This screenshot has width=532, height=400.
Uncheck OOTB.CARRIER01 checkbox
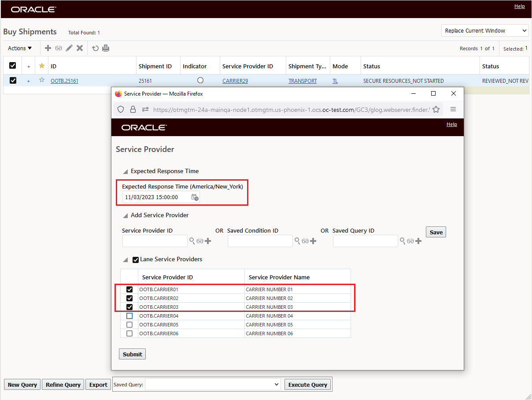click(x=129, y=289)
